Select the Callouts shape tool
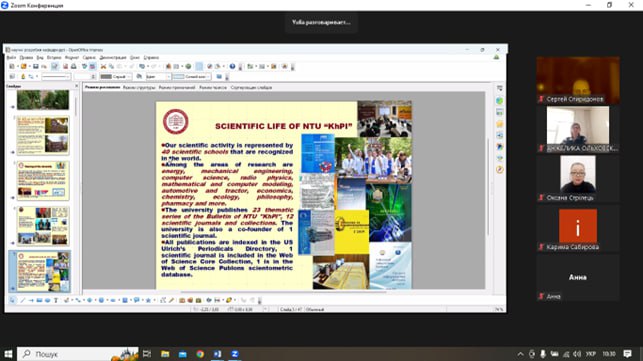 click(136, 300)
